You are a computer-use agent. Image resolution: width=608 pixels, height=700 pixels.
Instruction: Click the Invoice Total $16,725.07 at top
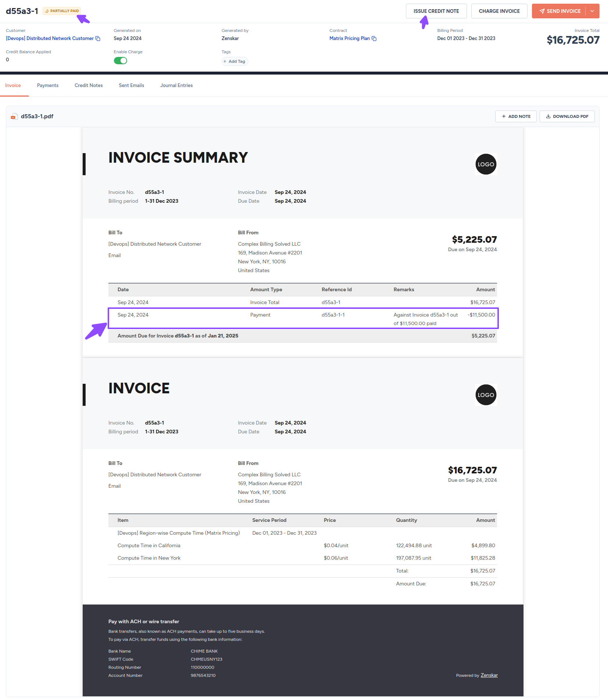[x=573, y=40]
